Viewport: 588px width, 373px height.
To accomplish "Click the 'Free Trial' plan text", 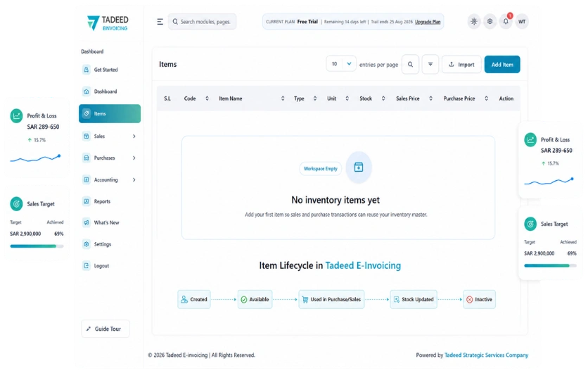I will tap(307, 22).
